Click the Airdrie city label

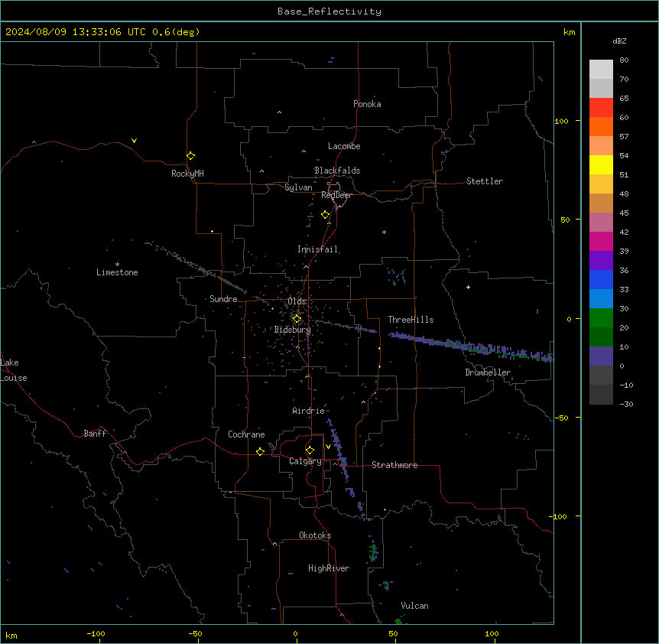308,411
